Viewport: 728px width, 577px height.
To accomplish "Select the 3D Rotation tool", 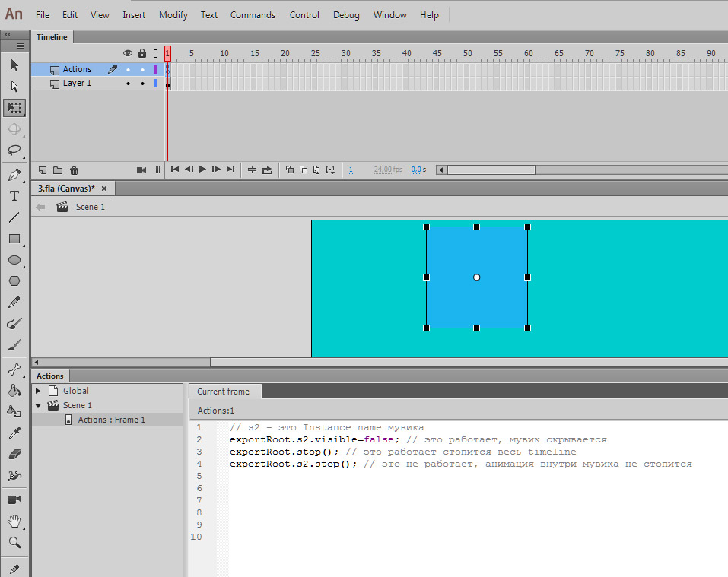I will coord(14,129).
